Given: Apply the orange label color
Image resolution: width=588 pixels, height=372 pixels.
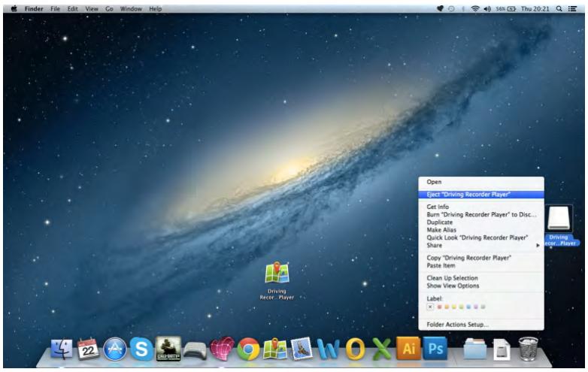Looking at the screenshot, I should tap(447, 307).
